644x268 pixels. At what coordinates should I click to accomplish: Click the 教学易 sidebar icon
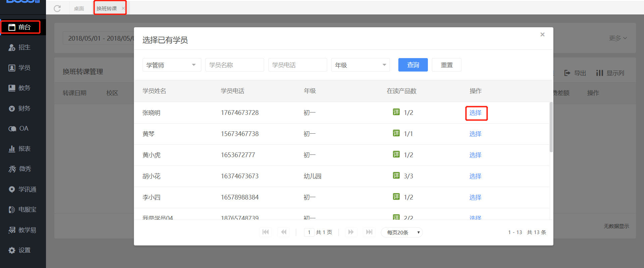(12, 230)
